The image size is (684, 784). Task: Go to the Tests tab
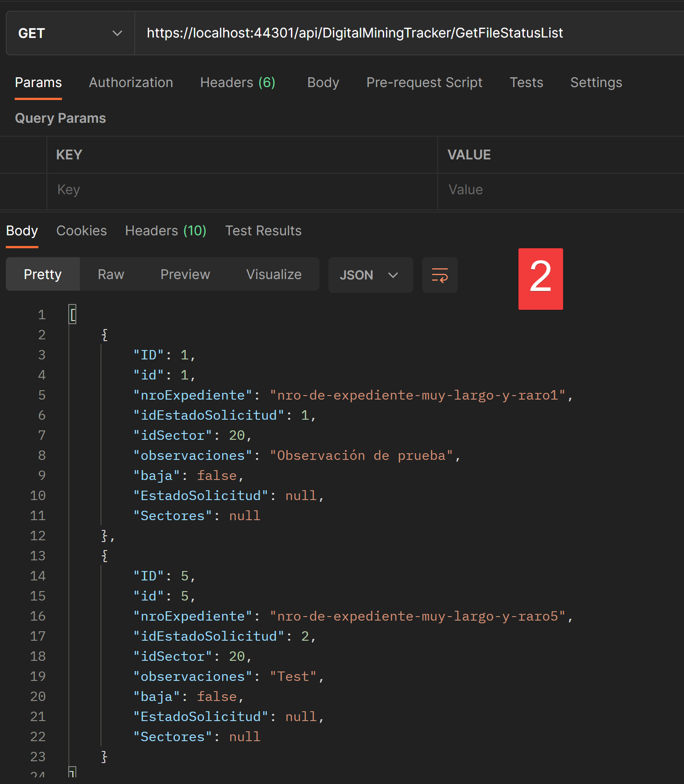tap(526, 83)
